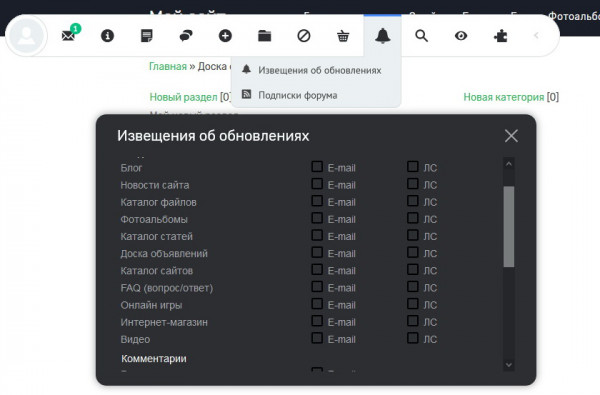Enable ЛС for Онлайн игры
600x395 pixels.
[412, 304]
